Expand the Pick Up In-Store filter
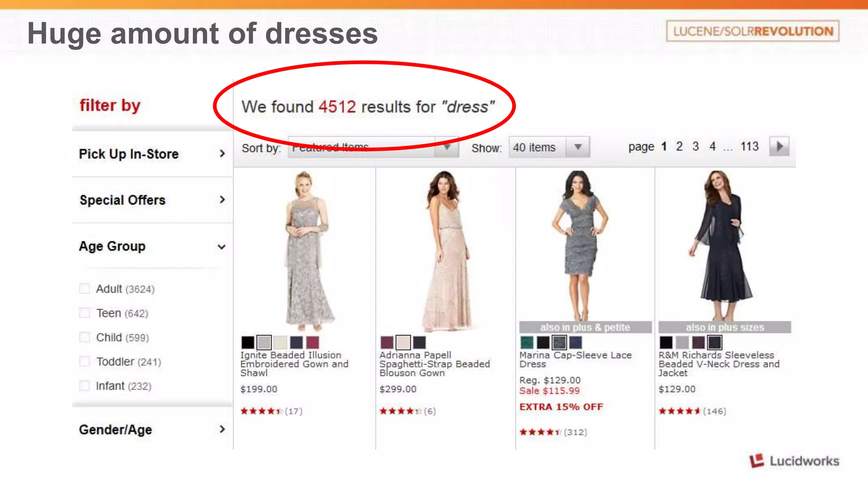Image resolution: width=868 pixels, height=488 pixels. [153, 154]
